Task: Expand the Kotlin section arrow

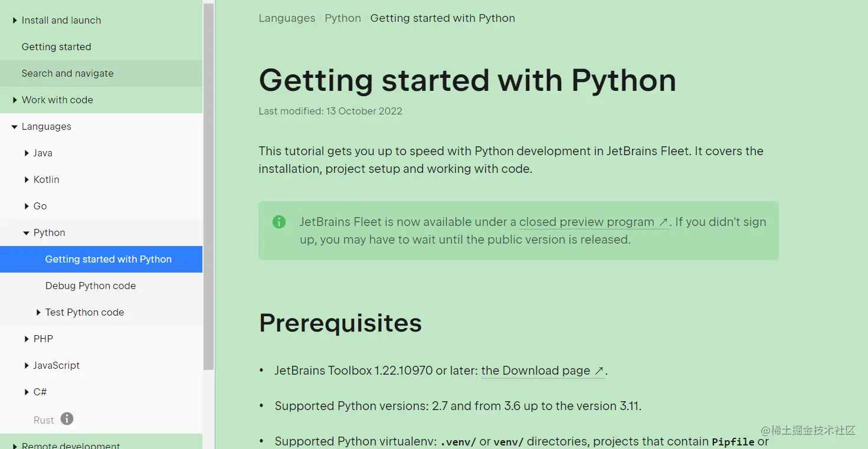Action: coord(27,180)
